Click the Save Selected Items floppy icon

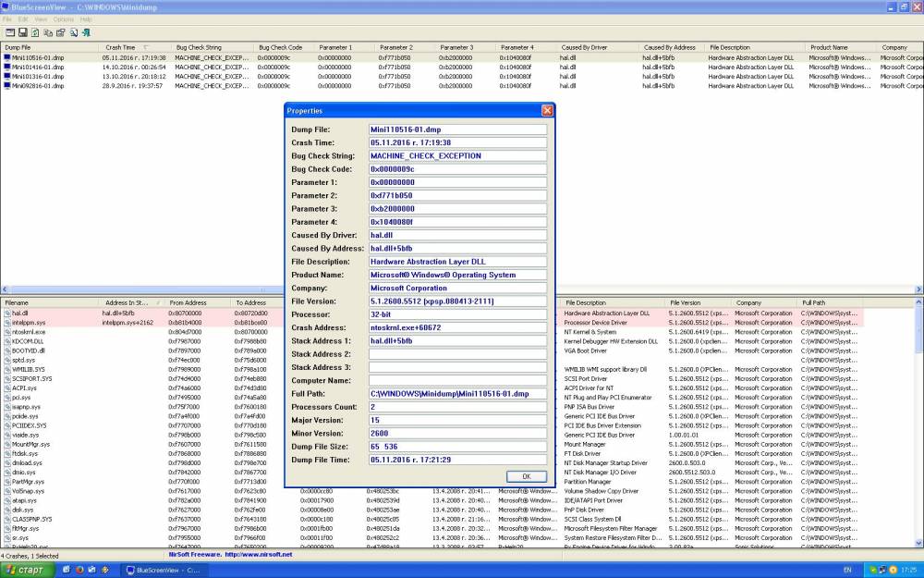23,33
